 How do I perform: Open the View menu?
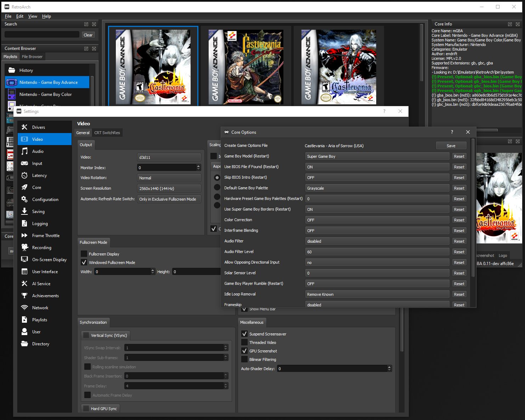33,16
